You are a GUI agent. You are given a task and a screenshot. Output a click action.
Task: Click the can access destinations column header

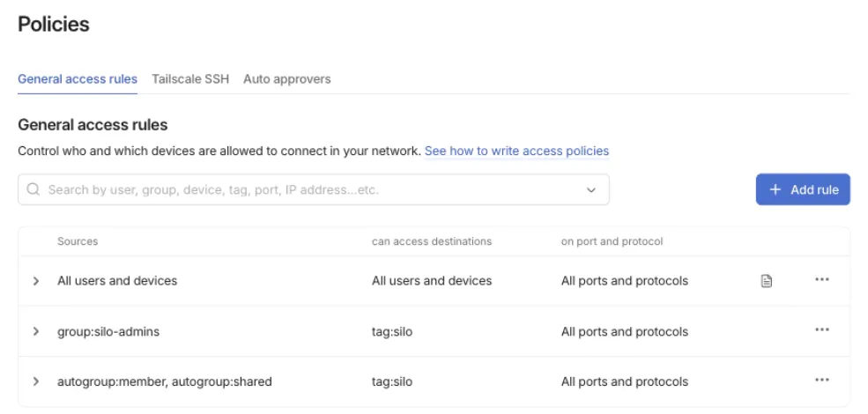[x=432, y=241]
